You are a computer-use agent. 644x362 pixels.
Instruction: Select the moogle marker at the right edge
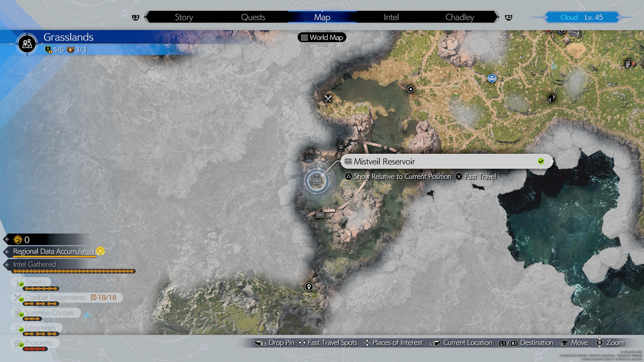point(628,64)
